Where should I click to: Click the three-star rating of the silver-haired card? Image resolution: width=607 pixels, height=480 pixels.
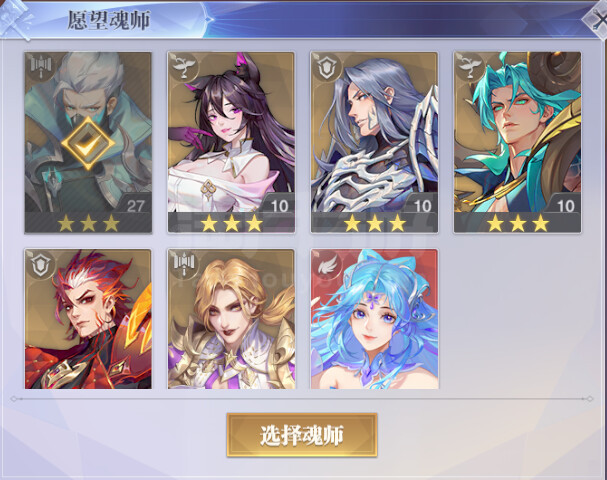(374, 223)
